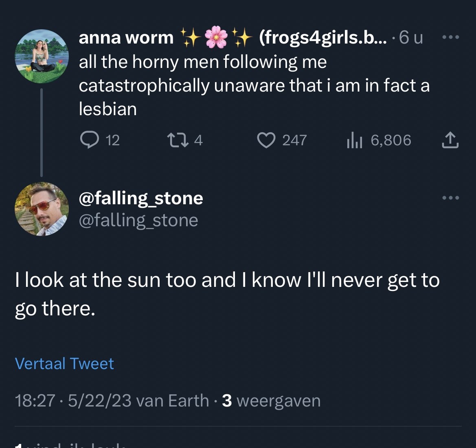Open the "3 weergaven" view count

coord(272,401)
